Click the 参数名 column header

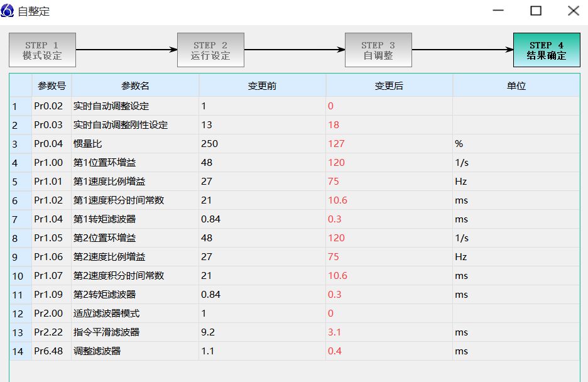(135, 86)
